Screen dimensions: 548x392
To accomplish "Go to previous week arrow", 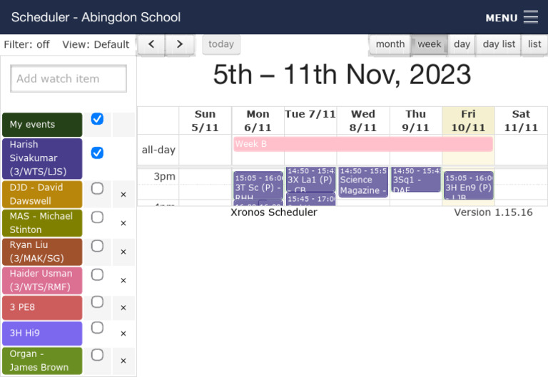I will (x=151, y=44).
